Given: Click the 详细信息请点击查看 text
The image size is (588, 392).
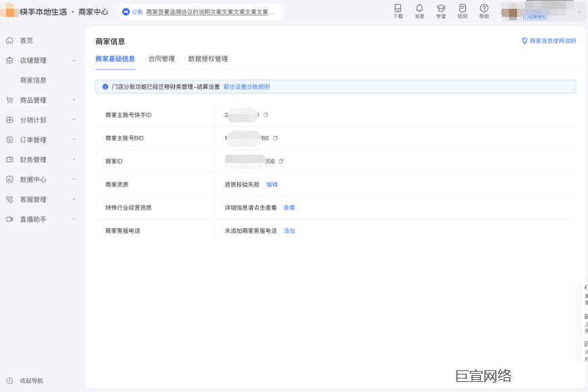Looking at the screenshot, I should click(x=251, y=207).
